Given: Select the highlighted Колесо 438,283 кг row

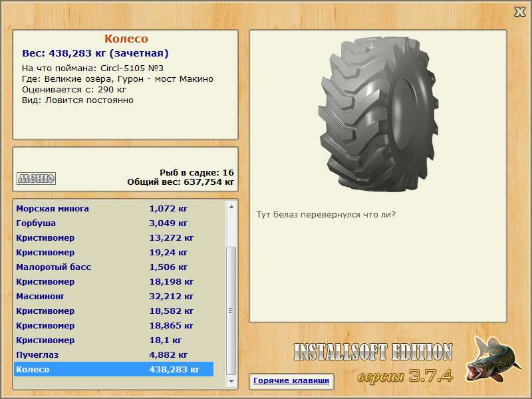Looking at the screenshot, I should (114, 369).
